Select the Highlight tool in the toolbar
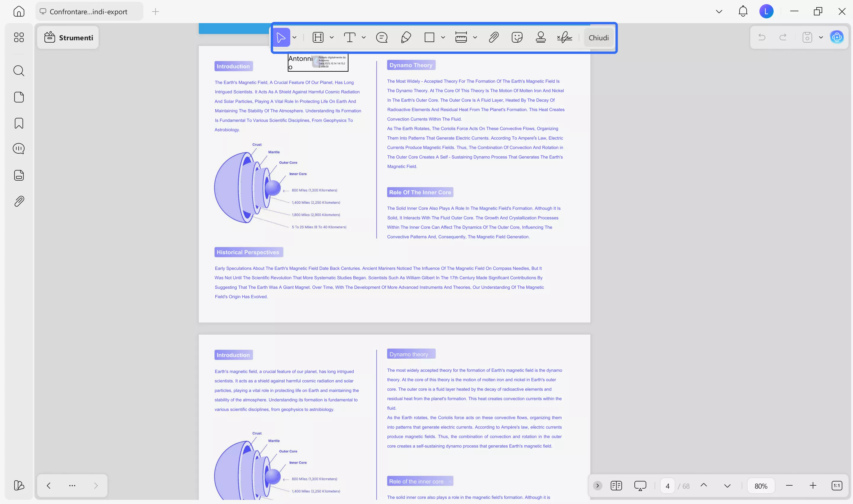 click(x=318, y=37)
